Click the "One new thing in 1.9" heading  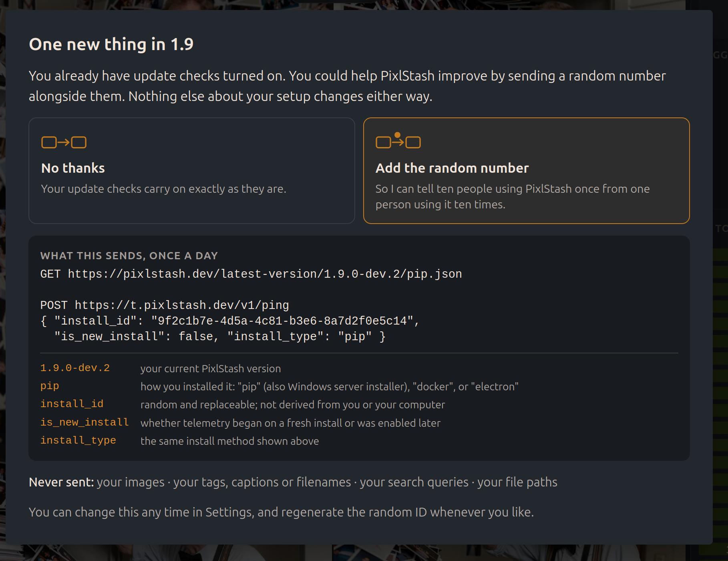[x=111, y=44]
